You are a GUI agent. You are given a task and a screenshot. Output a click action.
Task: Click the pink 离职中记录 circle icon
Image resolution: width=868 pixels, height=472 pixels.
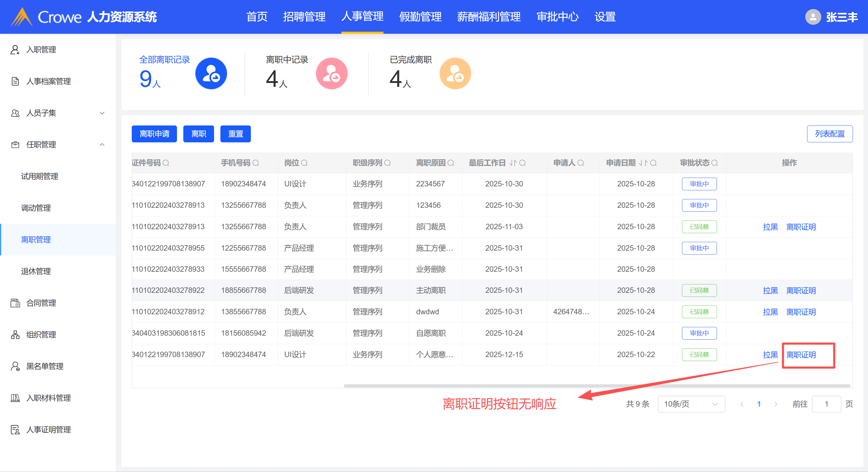[x=331, y=74]
